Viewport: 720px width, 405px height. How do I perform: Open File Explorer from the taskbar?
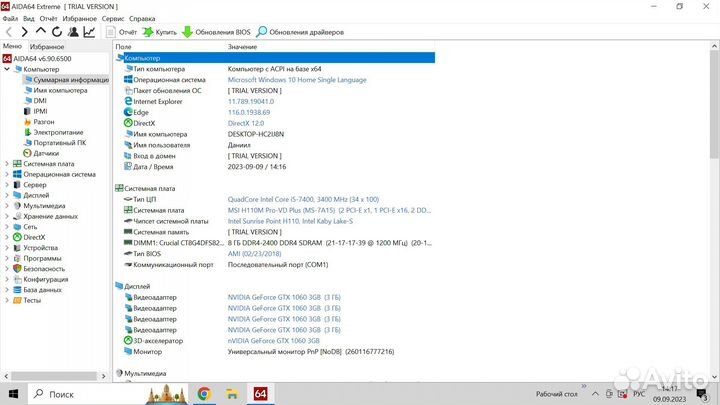tap(232, 394)
